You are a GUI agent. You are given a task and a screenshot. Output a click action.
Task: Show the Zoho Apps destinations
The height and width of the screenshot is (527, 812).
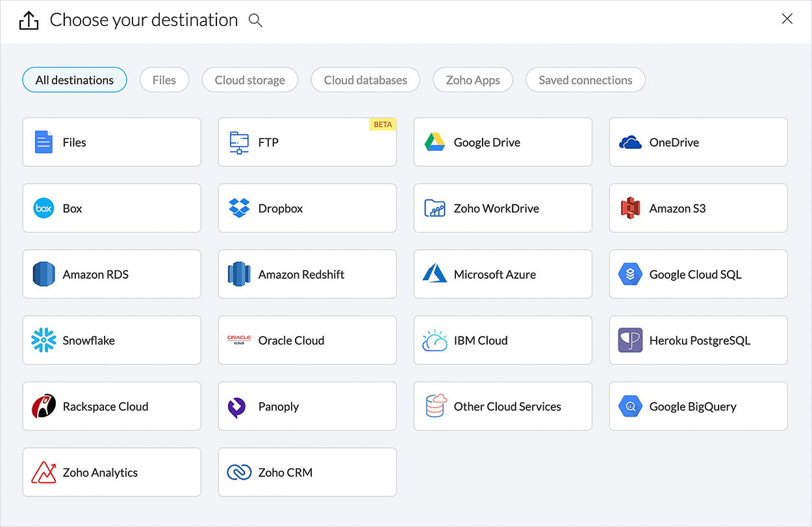click(x=472, y=80)
